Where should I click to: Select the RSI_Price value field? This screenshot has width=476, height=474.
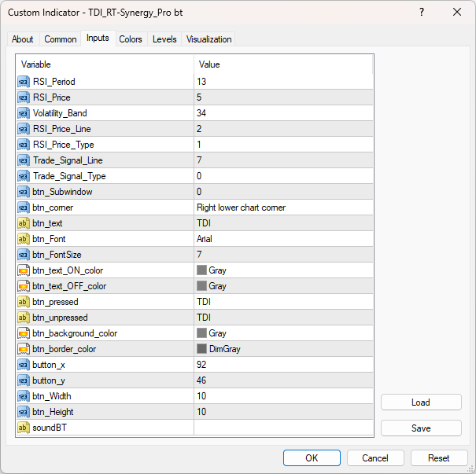pyautogui.click(x=283, y=97)
